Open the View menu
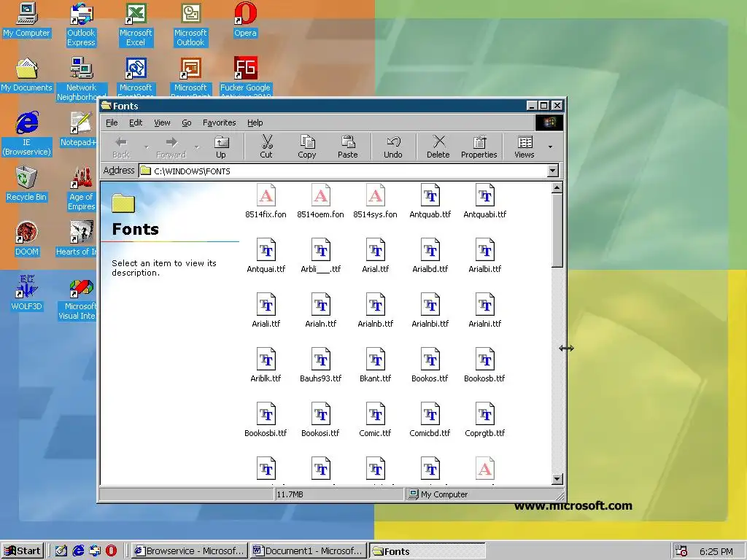The width and height of the screenshot is (747, 560). pos(162,122)
